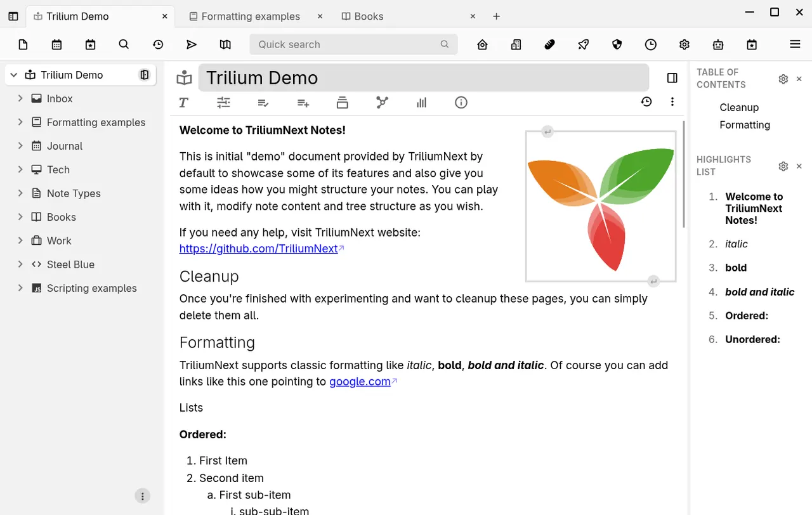Collapse the Trilium Demo root tree node
The height and width of the screenshot is (515, 812).
[x=13, y=75]
